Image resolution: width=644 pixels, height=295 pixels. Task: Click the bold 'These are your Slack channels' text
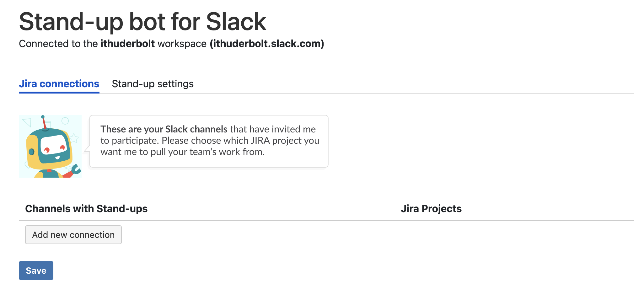[x=164, y=129]
